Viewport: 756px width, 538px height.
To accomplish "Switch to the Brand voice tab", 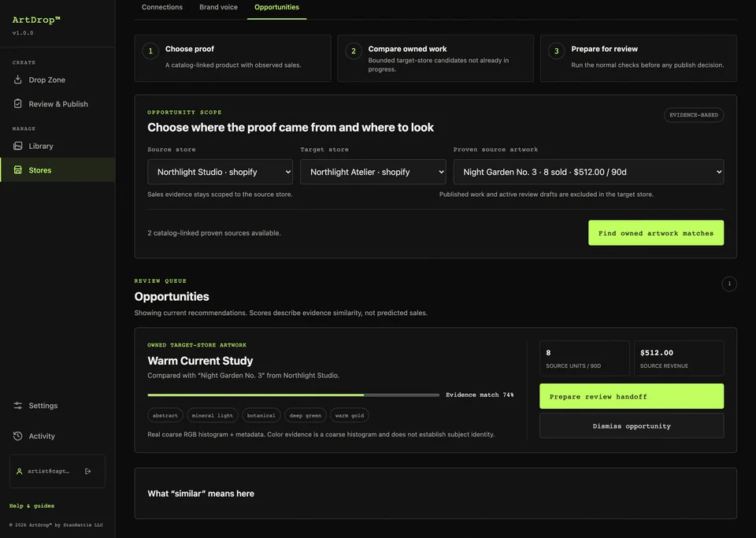I will coord(218,7).
